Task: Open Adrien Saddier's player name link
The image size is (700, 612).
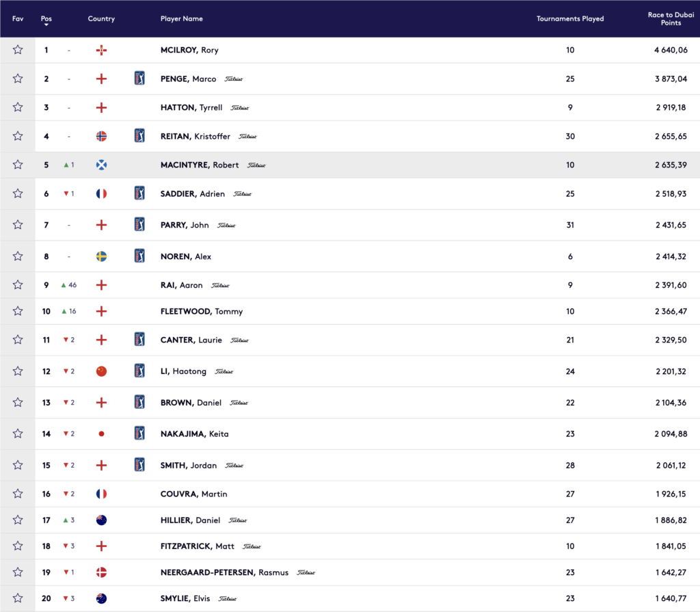Action: point(192,194)
